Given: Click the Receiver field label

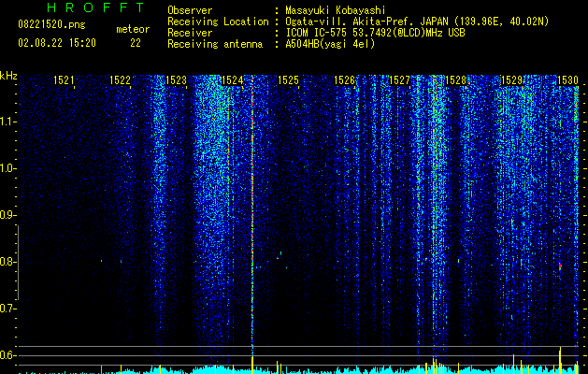Looking at the screenshot, I should [x=190, y=33].
